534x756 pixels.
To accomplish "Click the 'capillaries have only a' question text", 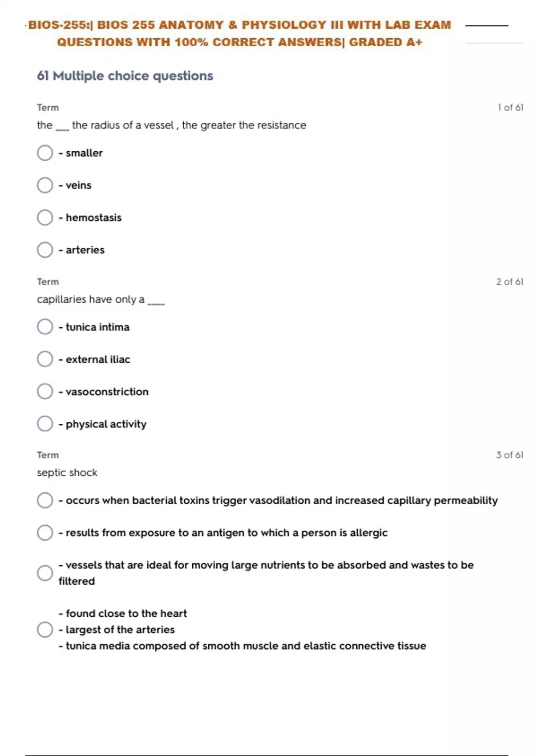I will pos(91,299).
